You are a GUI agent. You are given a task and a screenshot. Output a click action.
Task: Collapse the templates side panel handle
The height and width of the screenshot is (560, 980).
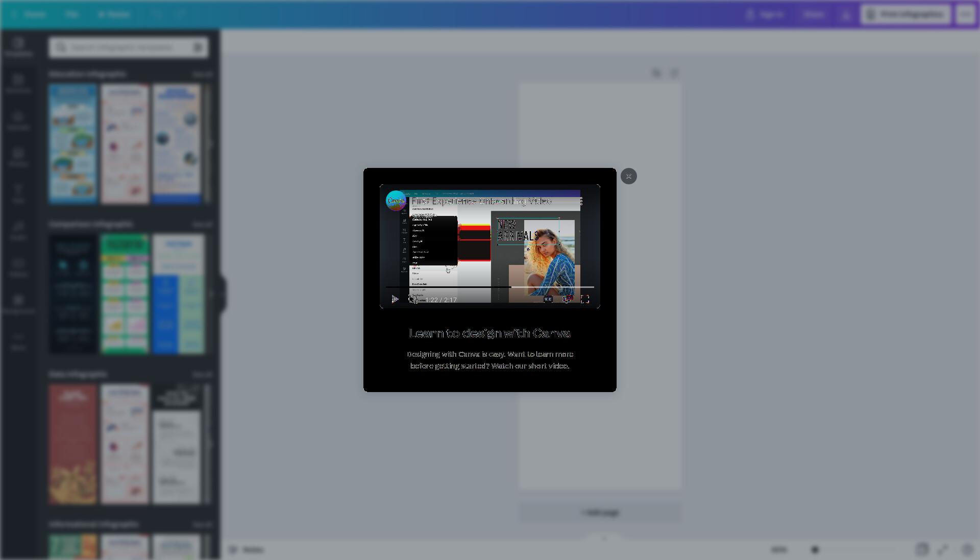pyautogui.click(x=222, y=294)
